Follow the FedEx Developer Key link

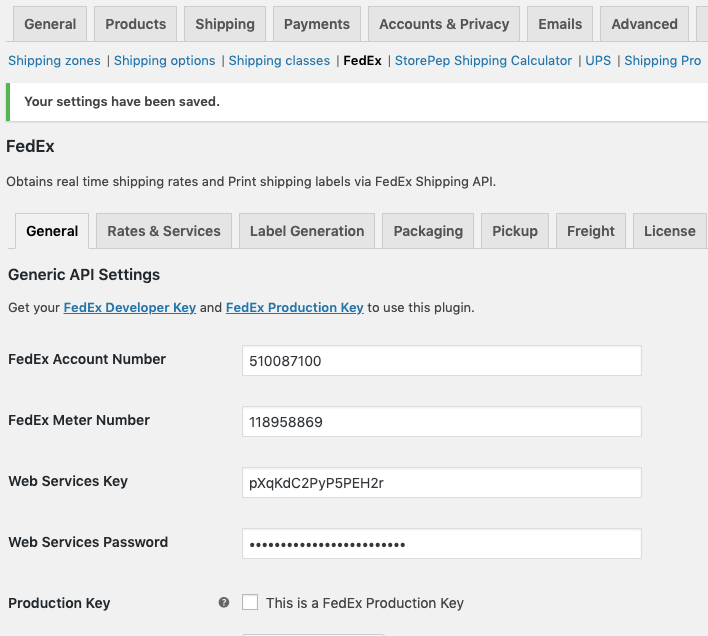pos(130,308)
